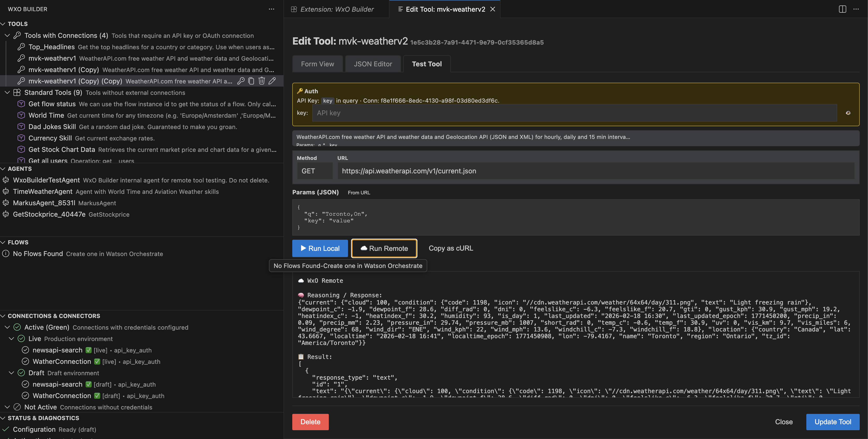Viewport: 868px width, 439px height.
Task: Open the WXO Builder panel overflow menu
Action: tap(272, 9)
